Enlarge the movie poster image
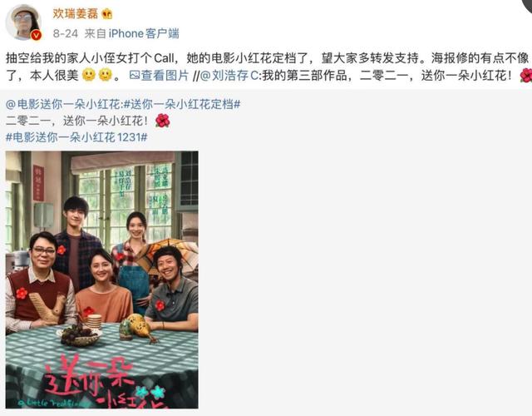Image resolution: width=532 pixels, height=416 pixels. (101, 280)
